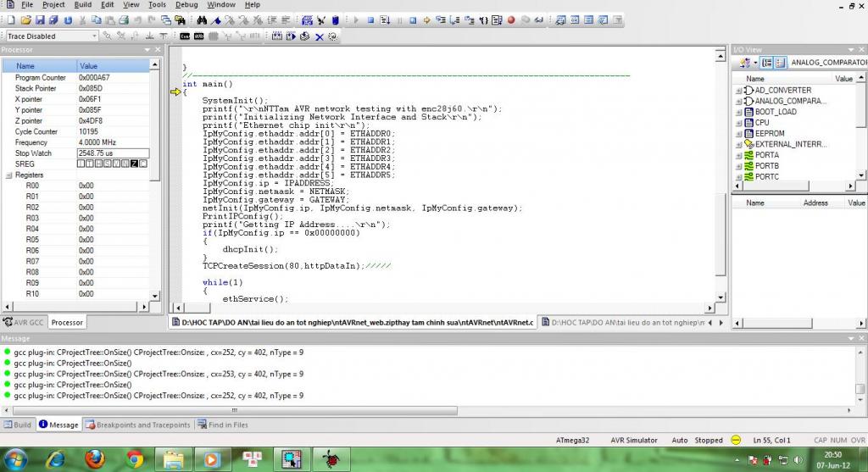Viewport: 868px width, 472px height.
Task: Toggle SREG flag I
Action: point(81,164)
